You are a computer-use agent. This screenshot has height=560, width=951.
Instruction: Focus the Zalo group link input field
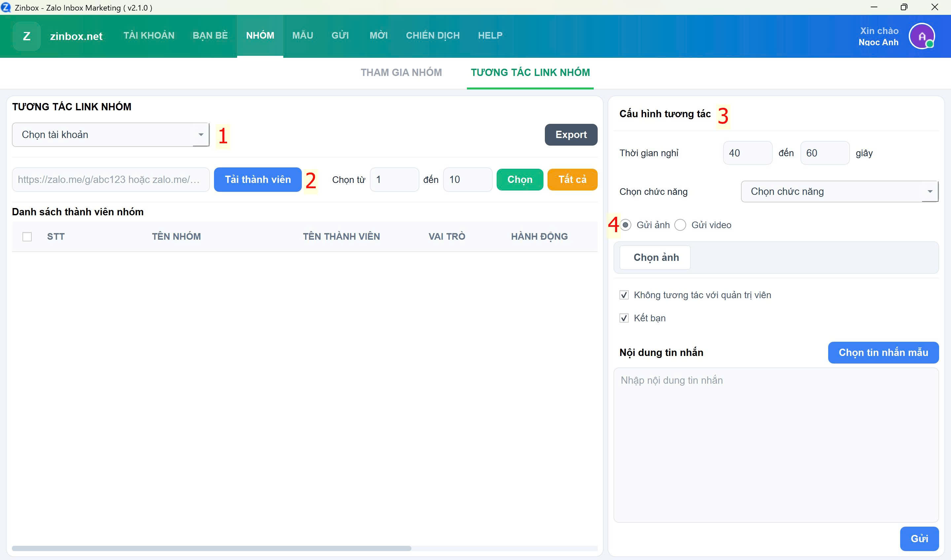[110, 180]
